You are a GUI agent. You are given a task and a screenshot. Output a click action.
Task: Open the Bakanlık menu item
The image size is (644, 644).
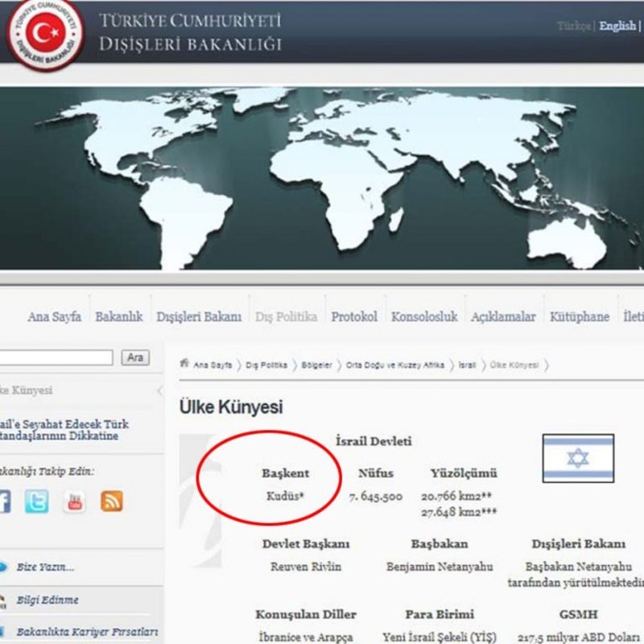click(118, 316)
